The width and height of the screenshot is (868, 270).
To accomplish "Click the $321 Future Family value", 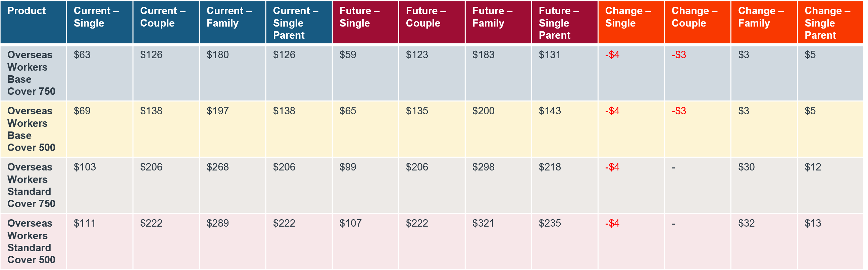I will pyautogui.click(x=483, y=223).
